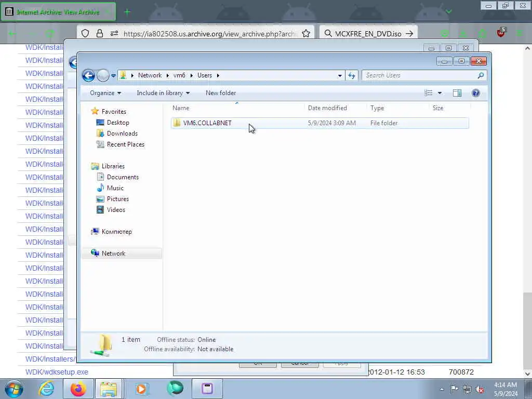Open the WDK/wdksetup.exe link
This screenshot has height=399, width=532.
(57, 372)
